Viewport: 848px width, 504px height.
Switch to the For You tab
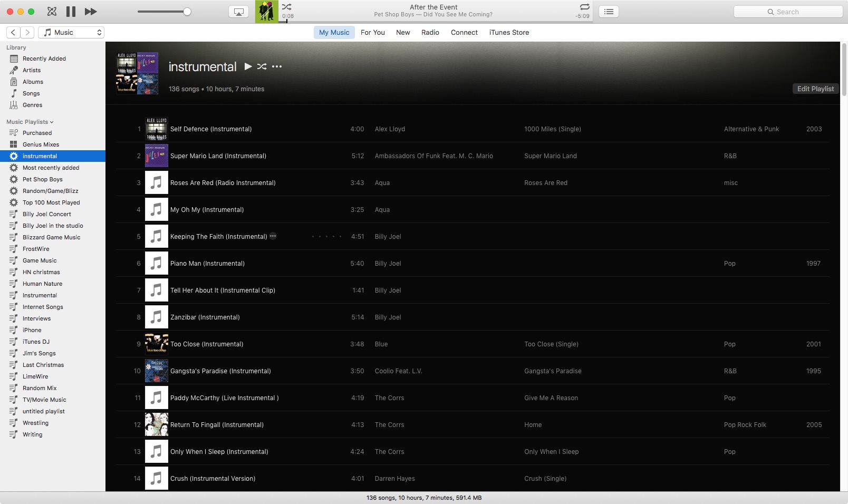click(373, 32)
